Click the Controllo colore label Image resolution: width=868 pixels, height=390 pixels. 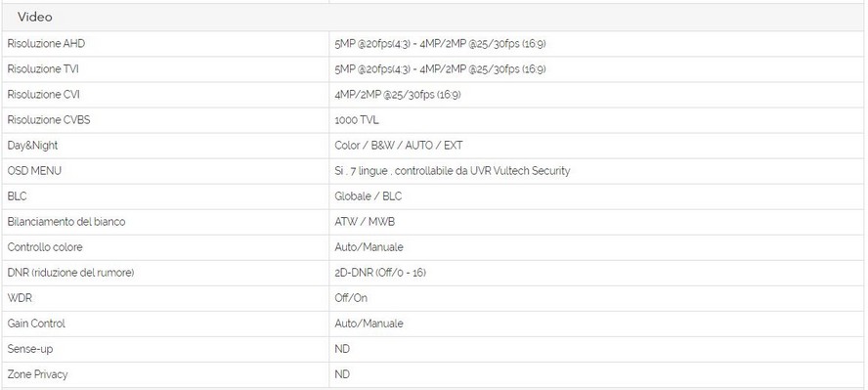pos(44,247)
